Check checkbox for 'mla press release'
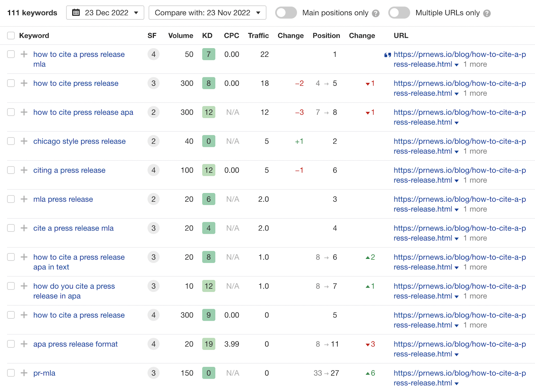This screenshot has height=392, width=535. 11,199
